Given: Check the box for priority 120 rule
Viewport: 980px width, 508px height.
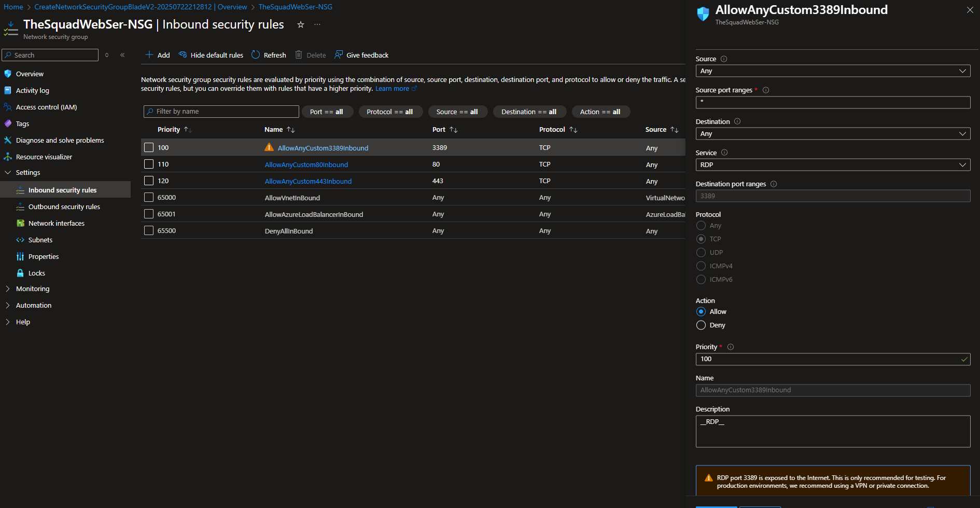Looking at the screenshot, I should 149,181.
